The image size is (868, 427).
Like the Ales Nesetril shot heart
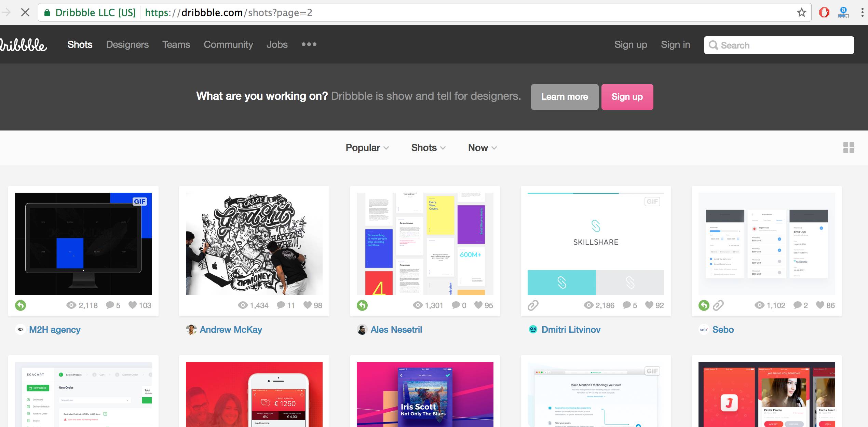coord(478,305)
